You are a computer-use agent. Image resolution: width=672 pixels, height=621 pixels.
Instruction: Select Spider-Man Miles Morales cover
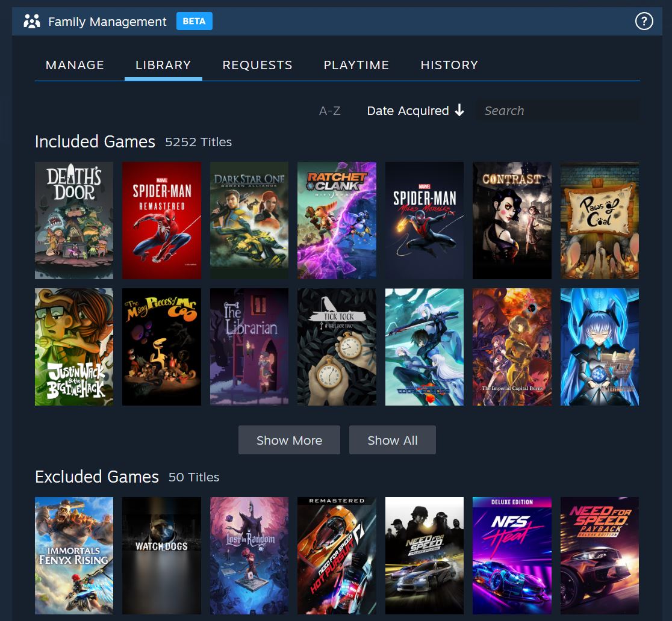pos(425,221)
